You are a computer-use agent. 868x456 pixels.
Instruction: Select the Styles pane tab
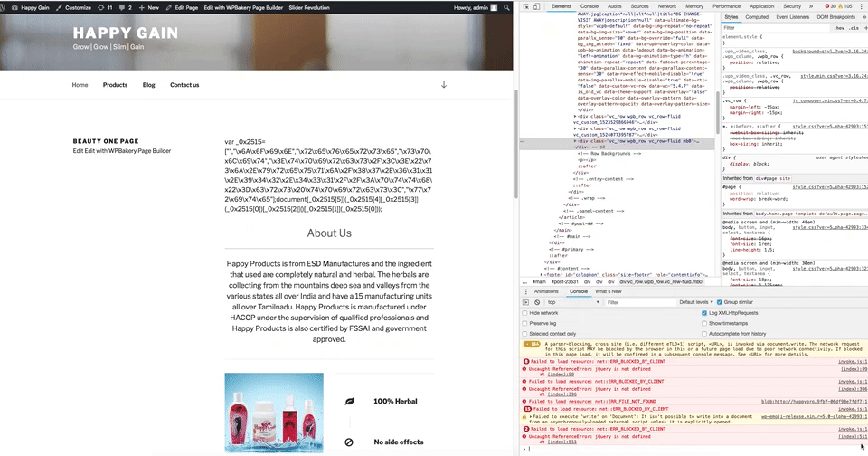click(731, 17)
